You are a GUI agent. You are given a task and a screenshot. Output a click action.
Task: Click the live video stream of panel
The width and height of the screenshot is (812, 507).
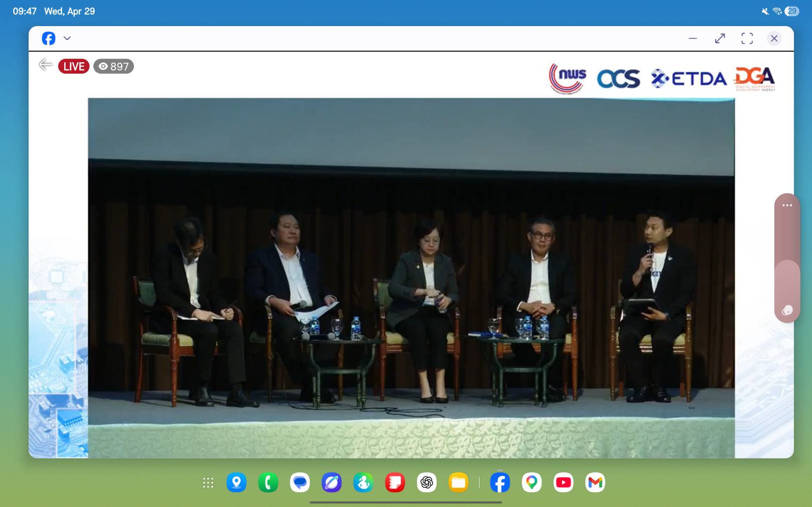tap(411, 277)
